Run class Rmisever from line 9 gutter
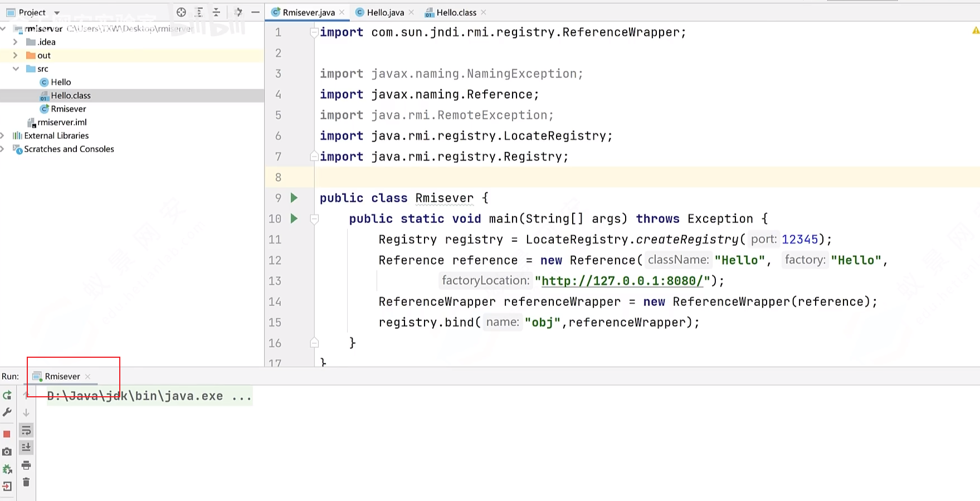The width and height of the screenshot is (980, 501). [x=294, y=198]
